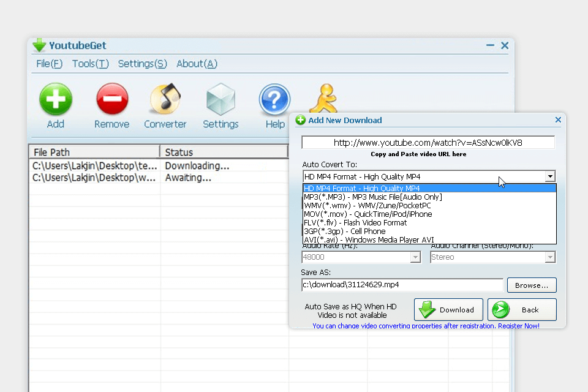Open the File menu
Viewport: 588px width, 392px height.
(49, 64)
